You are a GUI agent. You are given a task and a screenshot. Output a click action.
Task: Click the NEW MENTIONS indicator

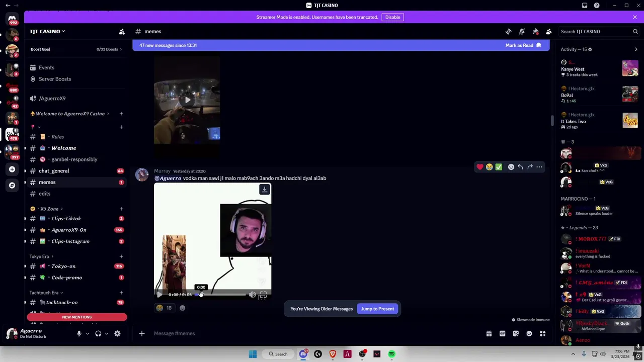(77, 317)
